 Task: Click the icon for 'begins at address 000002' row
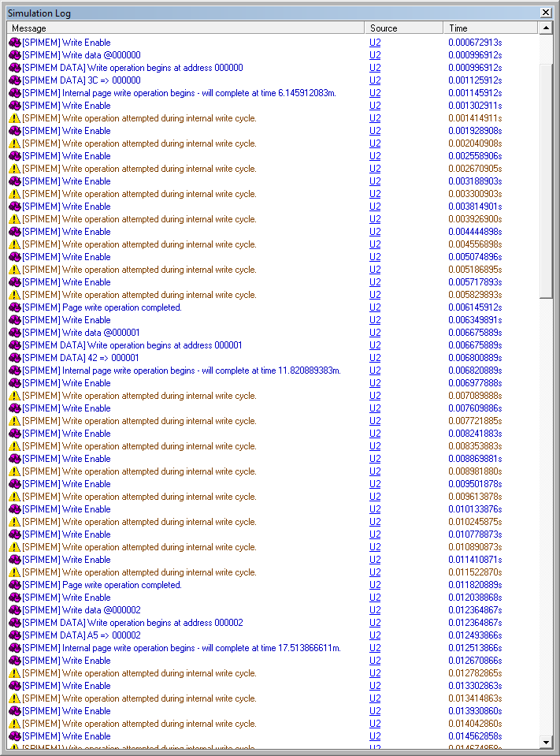14,623
